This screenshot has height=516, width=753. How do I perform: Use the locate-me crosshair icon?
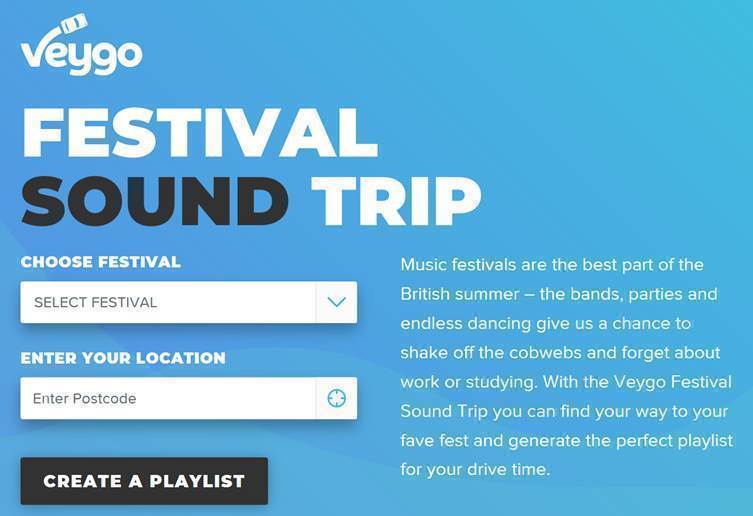[336, 398]
